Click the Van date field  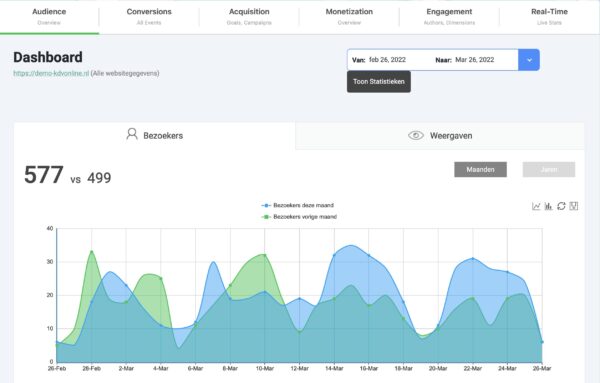387,60
